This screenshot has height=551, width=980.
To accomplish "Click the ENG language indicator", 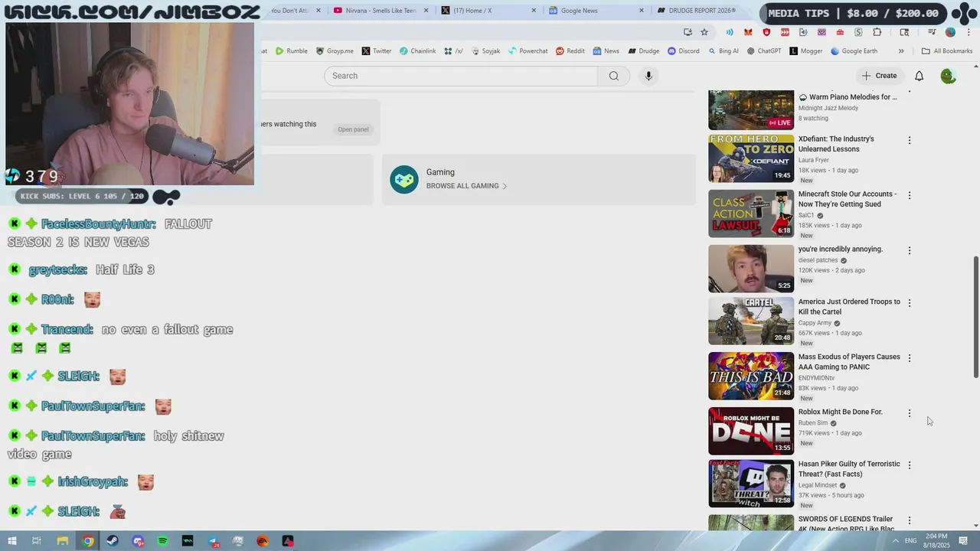I will pos(910,541).
